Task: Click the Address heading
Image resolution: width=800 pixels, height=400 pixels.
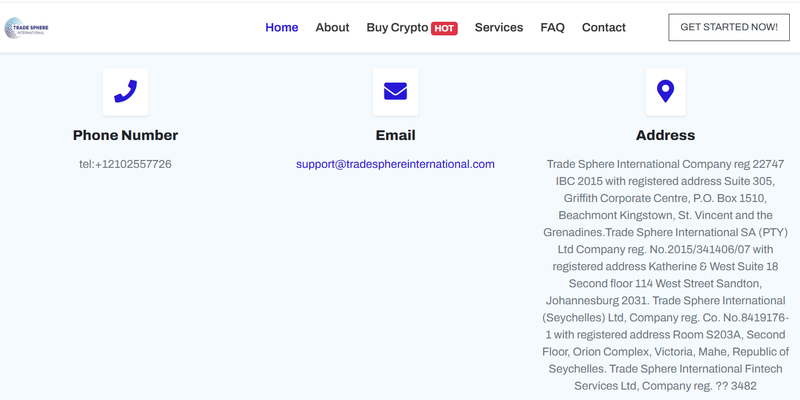Action: [x=665, y=135]
